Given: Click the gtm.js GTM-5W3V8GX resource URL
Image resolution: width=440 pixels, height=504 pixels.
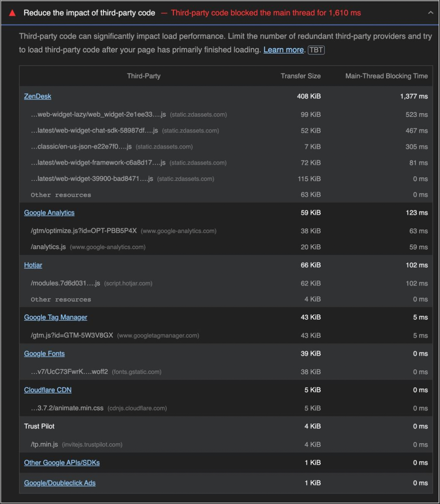Looking at the screenshot, I should [x=72, y=336].
